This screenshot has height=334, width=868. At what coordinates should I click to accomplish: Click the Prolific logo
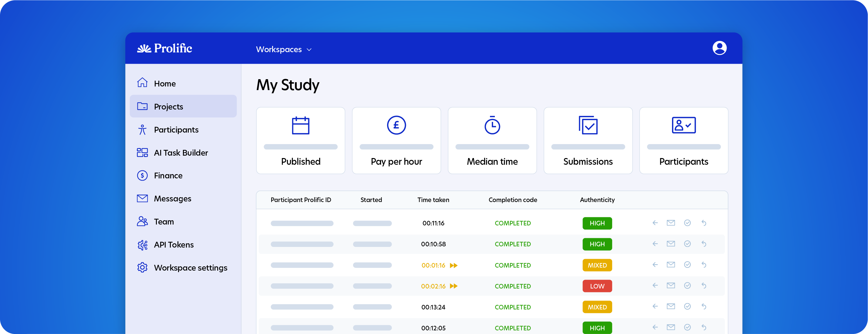click(x=164, y=49)
